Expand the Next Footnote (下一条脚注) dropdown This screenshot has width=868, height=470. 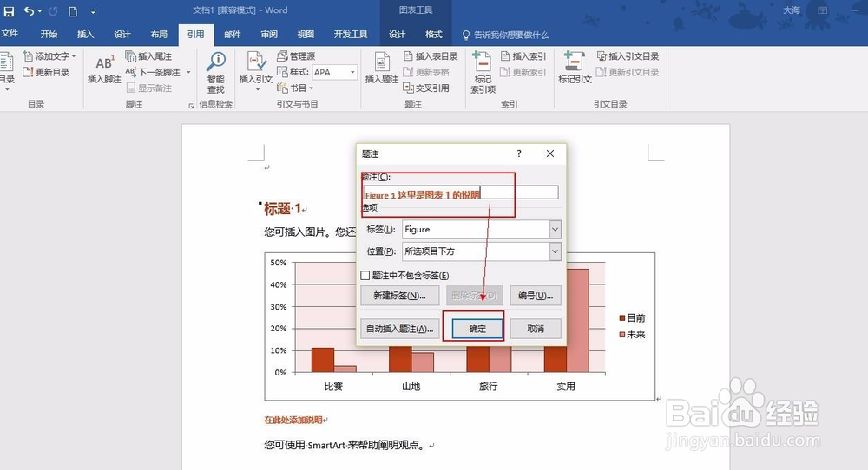188,73
